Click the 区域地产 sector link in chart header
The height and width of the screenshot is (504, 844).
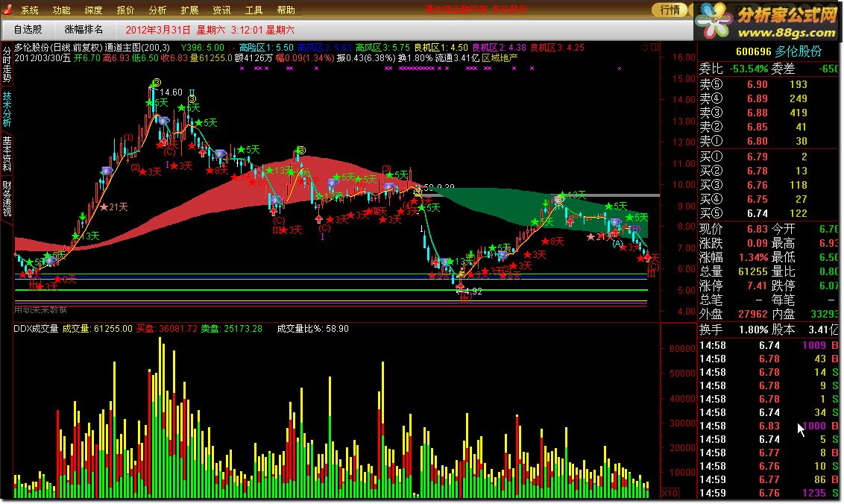coord(500,57)
